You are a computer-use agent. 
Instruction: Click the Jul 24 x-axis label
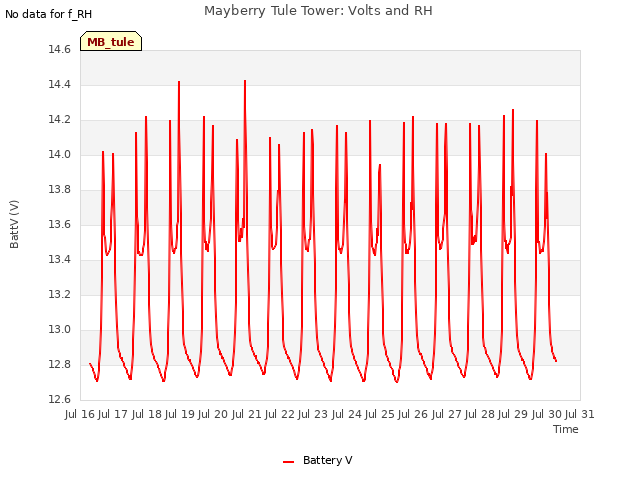[346, 414]
